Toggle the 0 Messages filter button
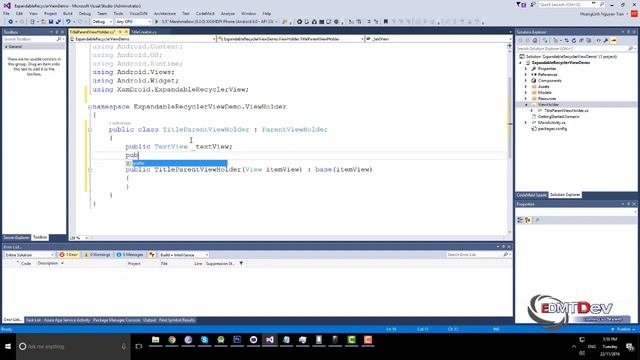This screenshot has height=360, width=640. [130, 255]
